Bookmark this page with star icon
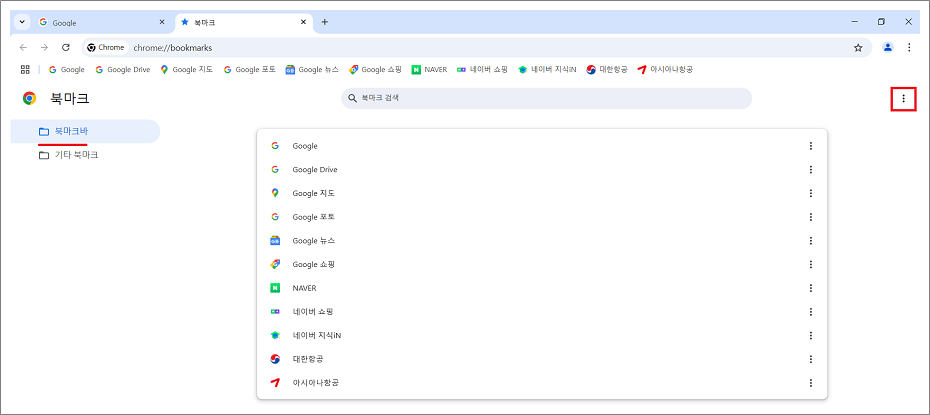 (858, 48)
